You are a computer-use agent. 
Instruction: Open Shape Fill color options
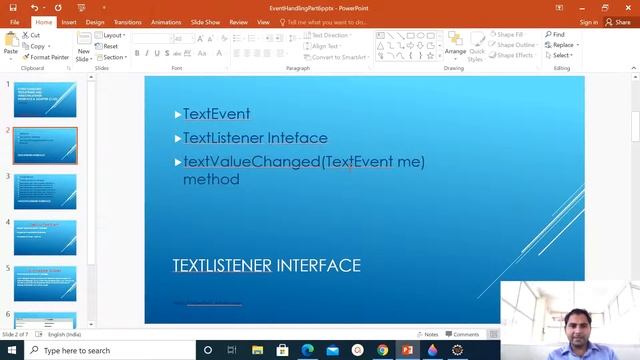point(507,35)
